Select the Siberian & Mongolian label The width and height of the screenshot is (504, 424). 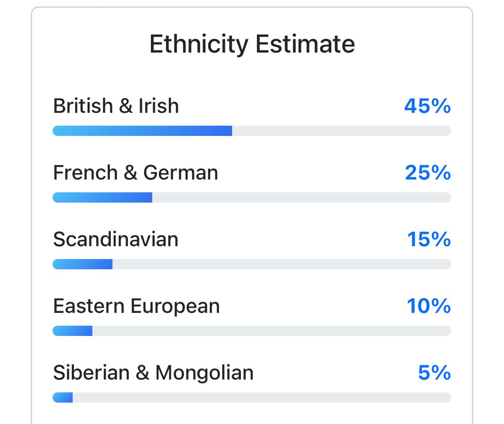(x=153, y=373)
